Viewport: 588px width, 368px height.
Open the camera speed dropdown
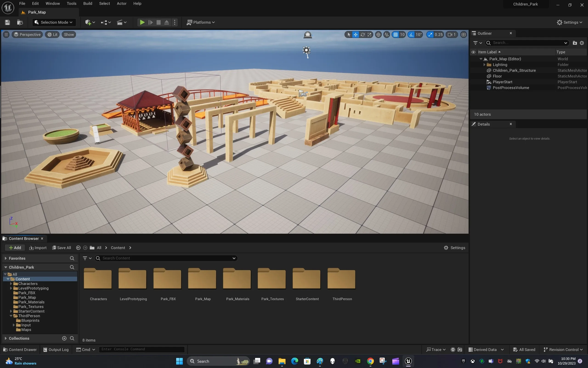452,34
